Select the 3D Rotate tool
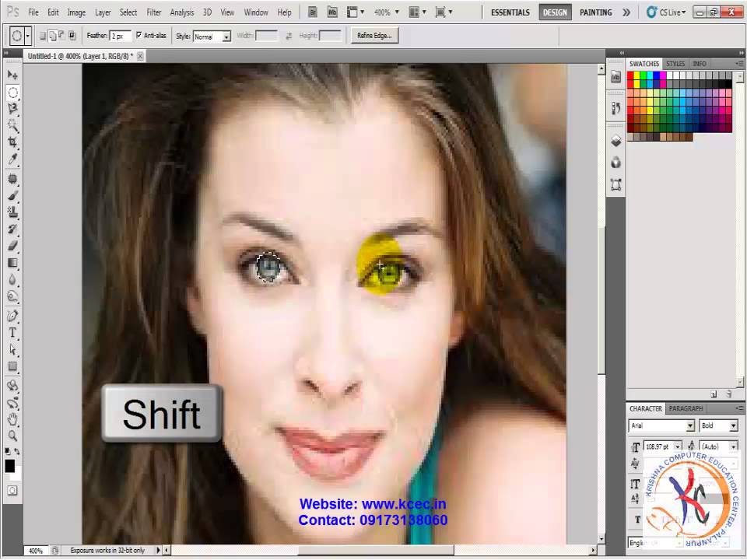This screenshot has width=747, height=560. [13, 386]
